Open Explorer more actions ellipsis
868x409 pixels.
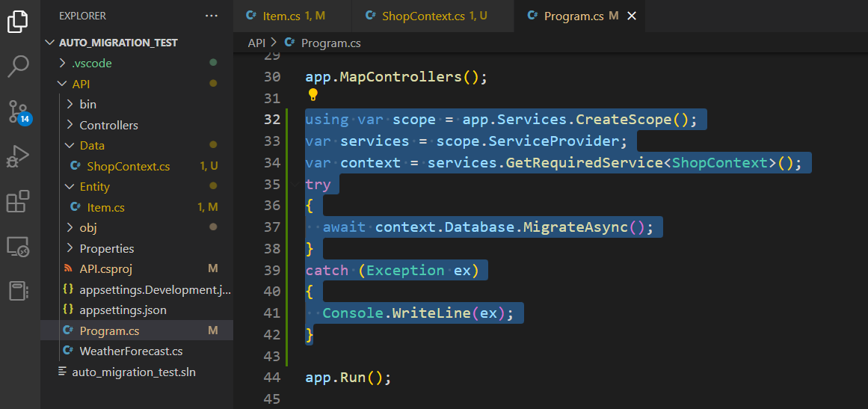pos(212,16)
